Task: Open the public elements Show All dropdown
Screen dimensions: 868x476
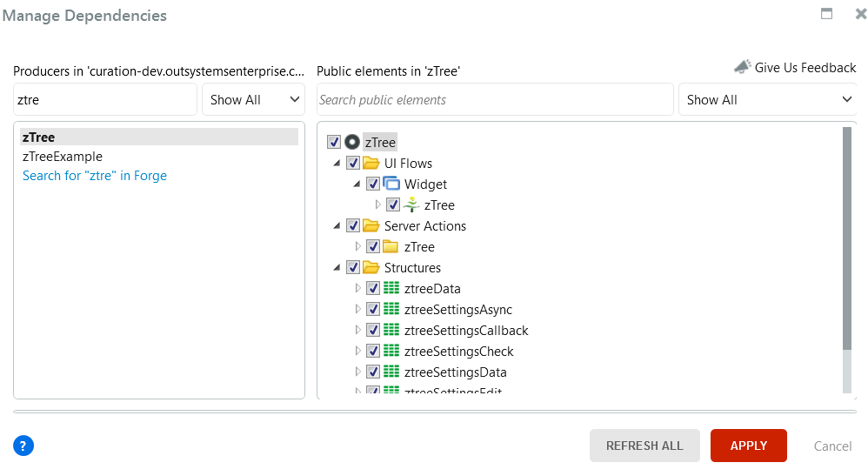Action: [768, 100]
